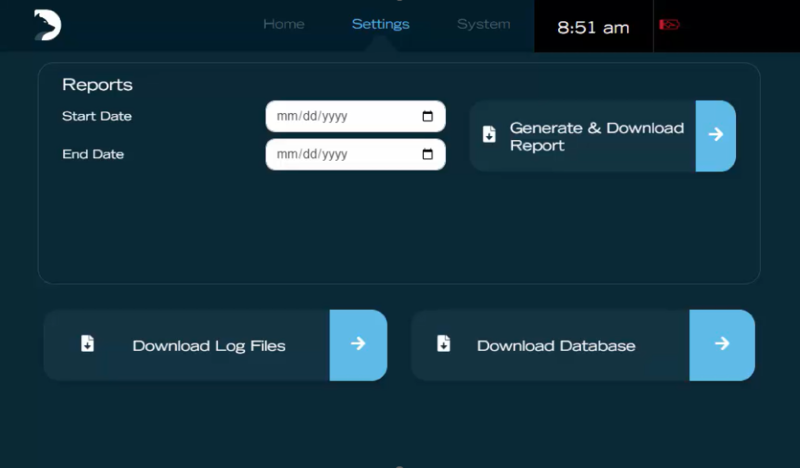Click the file icon beside Generate & Download Report
The image size is (800, 468).
point(489,135)
